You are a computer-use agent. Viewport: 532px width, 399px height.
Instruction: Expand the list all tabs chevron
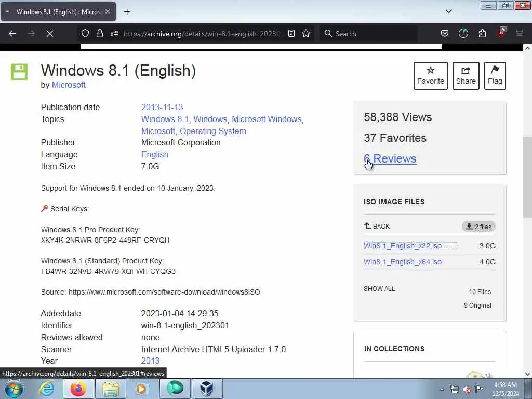tap(448, 11)
